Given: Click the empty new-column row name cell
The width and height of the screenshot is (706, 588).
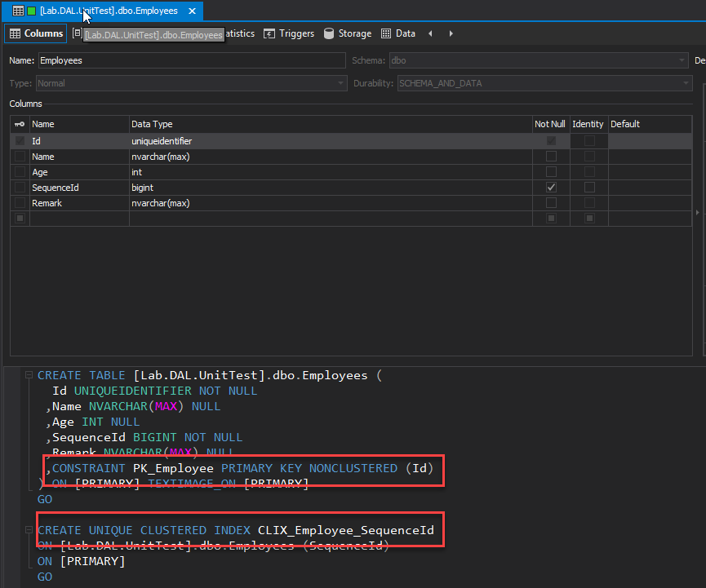Looking at the screenshot, I should tap(79, 219).
